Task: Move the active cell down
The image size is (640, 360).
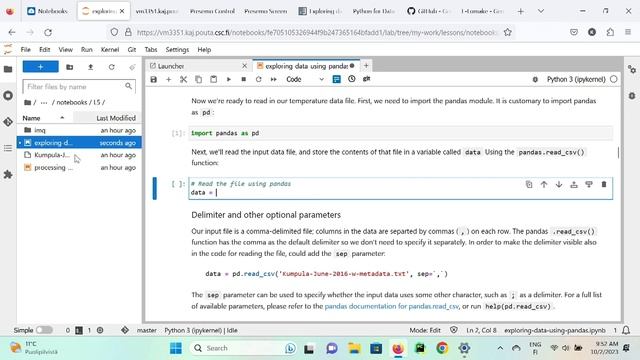Action: pyautogui.click(x=559, y=184)
